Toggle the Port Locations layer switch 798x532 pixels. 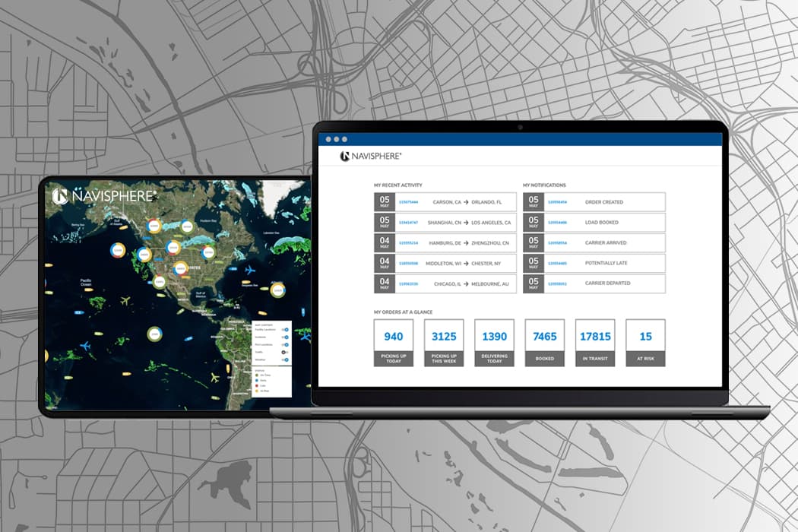point(285,345)
